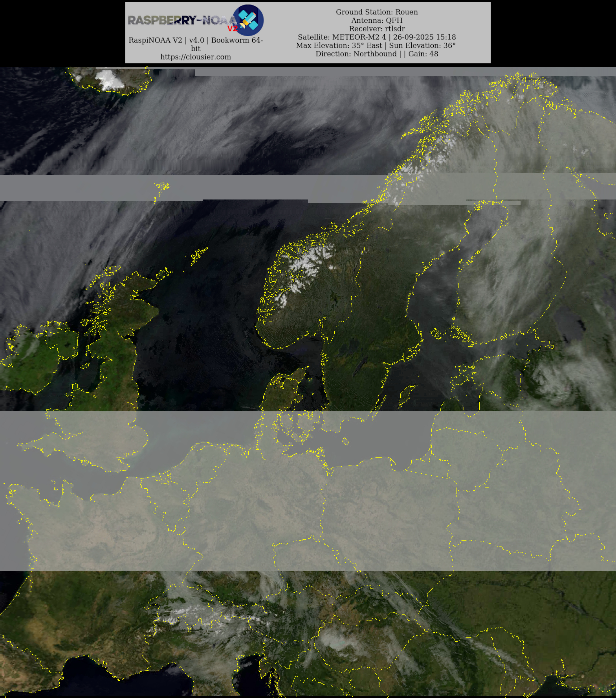Click the RaspiNOAA V2 version text
Screen dimensions: 616x698
click(196, 40)
